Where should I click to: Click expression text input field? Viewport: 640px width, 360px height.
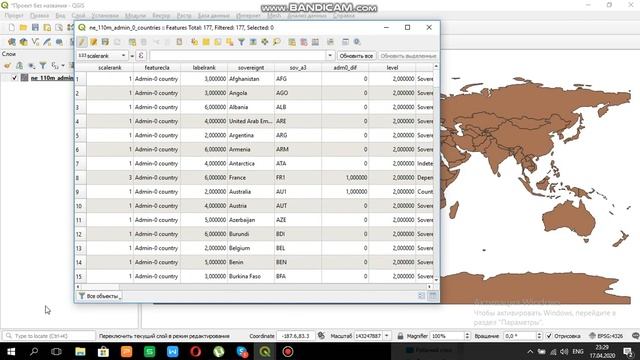click(238, 56)
